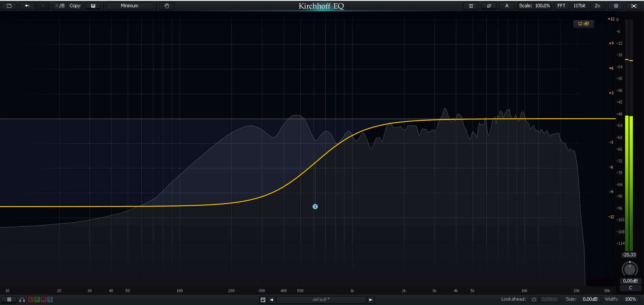Open the FFT analyzer settings

tap(561, 6)
